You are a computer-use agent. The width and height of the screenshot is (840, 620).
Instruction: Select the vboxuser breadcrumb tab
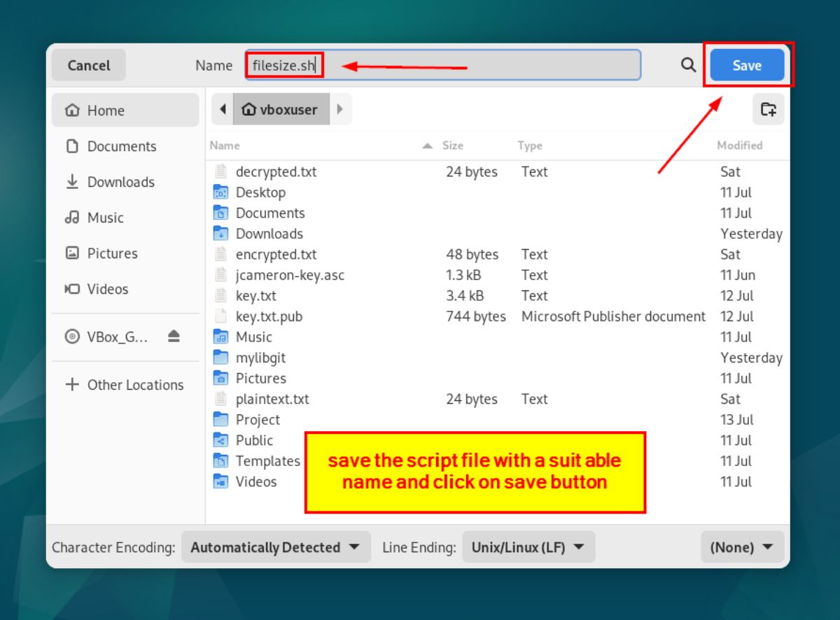pos(281,109)
